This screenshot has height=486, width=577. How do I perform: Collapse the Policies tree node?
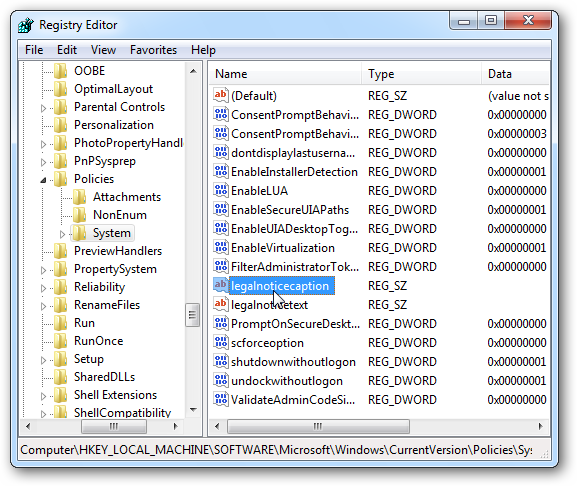[43, 180]
